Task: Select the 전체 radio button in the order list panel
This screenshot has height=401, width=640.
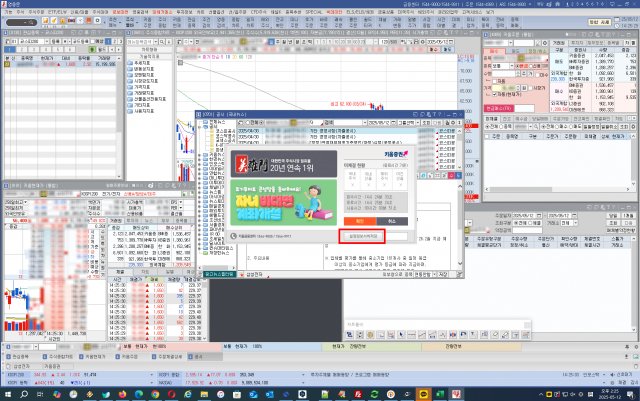Action: click(487, 127)
